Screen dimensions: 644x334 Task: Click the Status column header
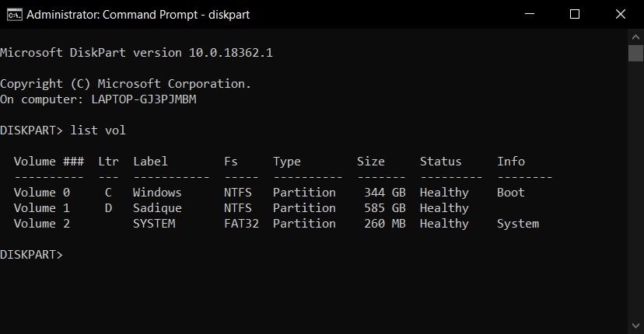point(440,162)
